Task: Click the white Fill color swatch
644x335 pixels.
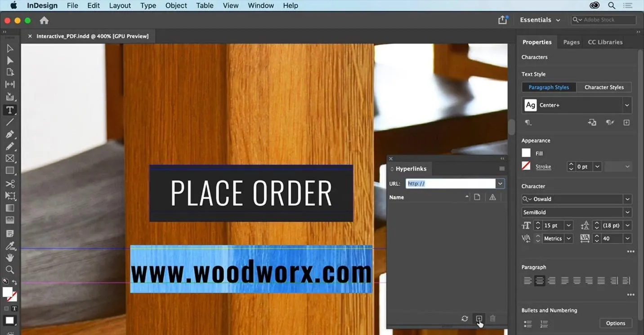Action: click(526, 153)
